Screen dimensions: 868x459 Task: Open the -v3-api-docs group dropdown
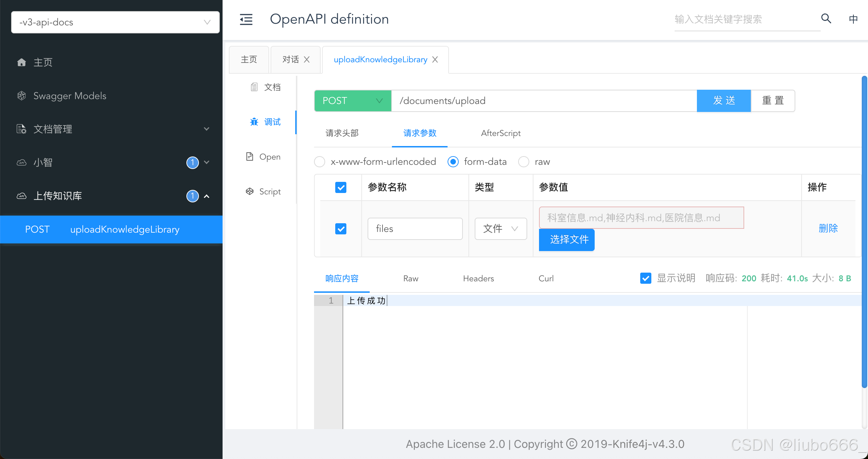pyautogui.click(x=115, y=22)
